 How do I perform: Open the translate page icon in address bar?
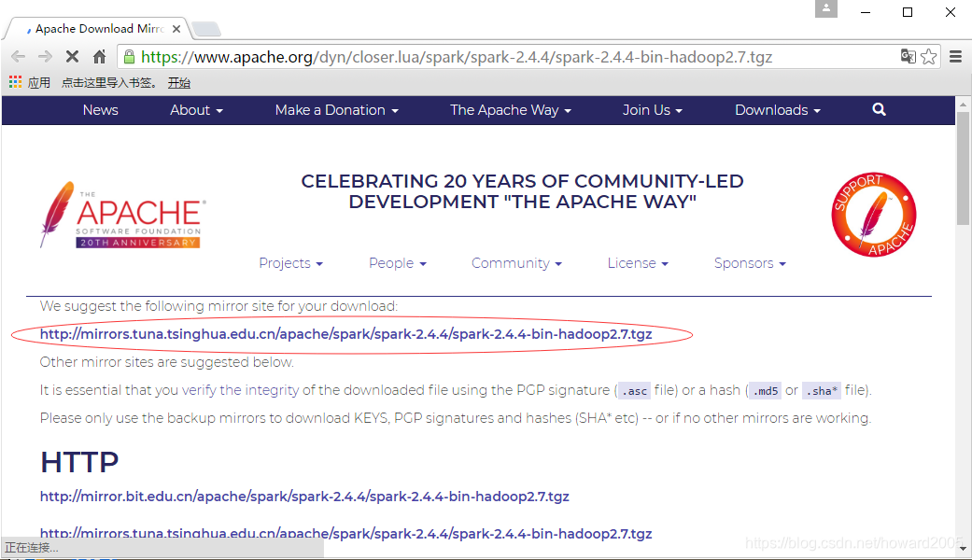pos(908,56)
